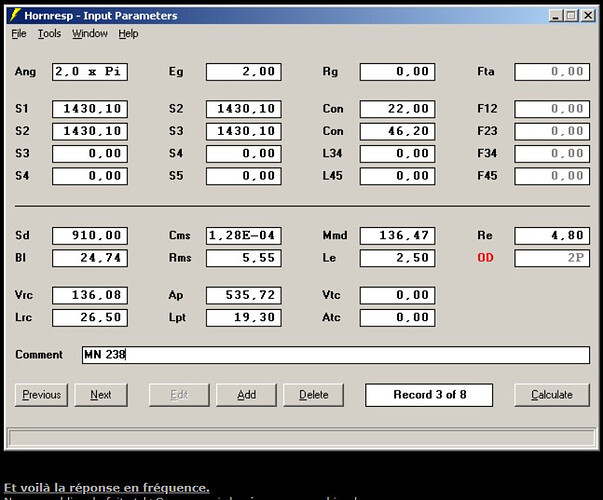Select the first-column S1 field
The width and height of the screenshot is (603, 500).
[x=90, y=109]
